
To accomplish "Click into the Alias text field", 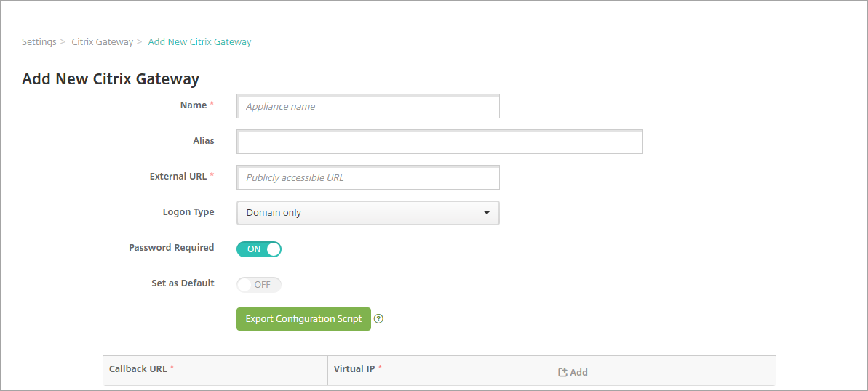I will click(x=440, y=142).
